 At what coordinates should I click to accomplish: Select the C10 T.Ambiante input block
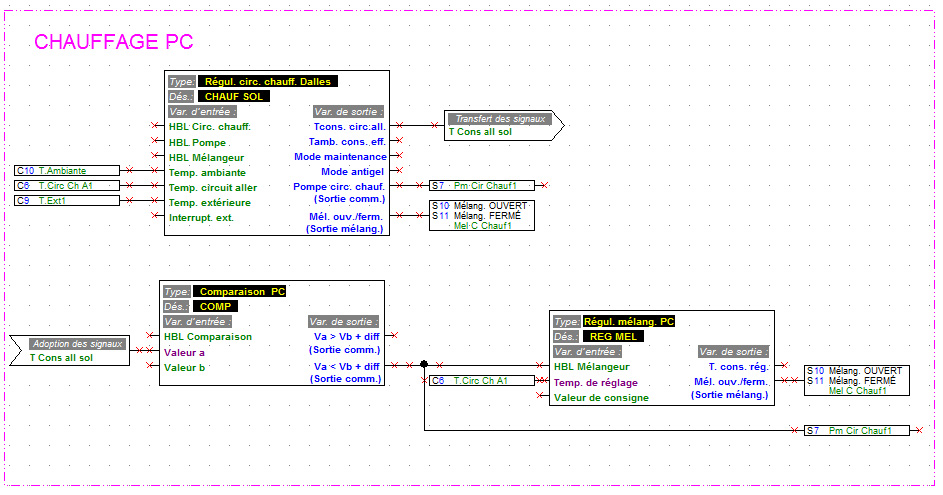[66, 171]
